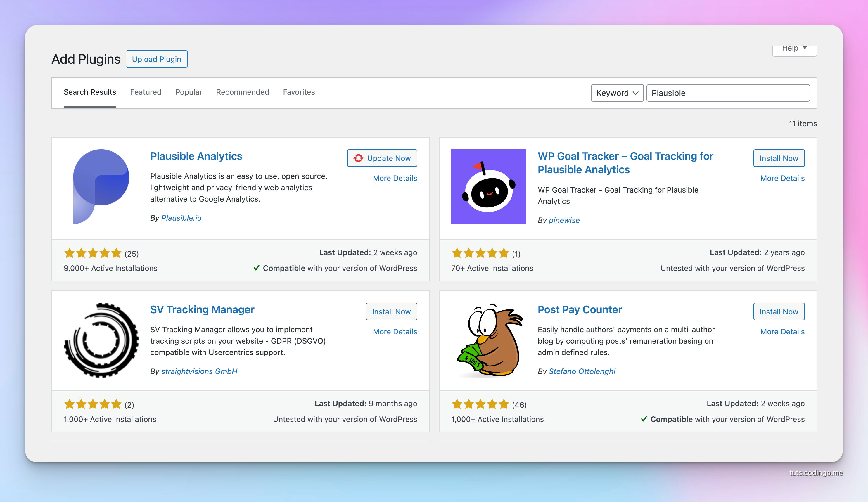This screenshot has width=868, height=502.
Task: Click the Plausible.io author link
Action: click(181, 217)
